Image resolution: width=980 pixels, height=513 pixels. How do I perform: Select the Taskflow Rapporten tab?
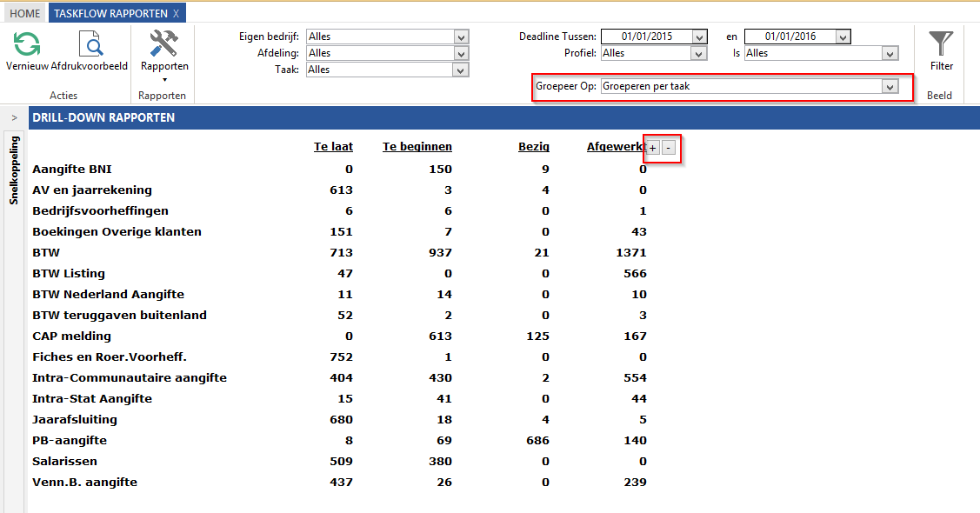point(111,13)
